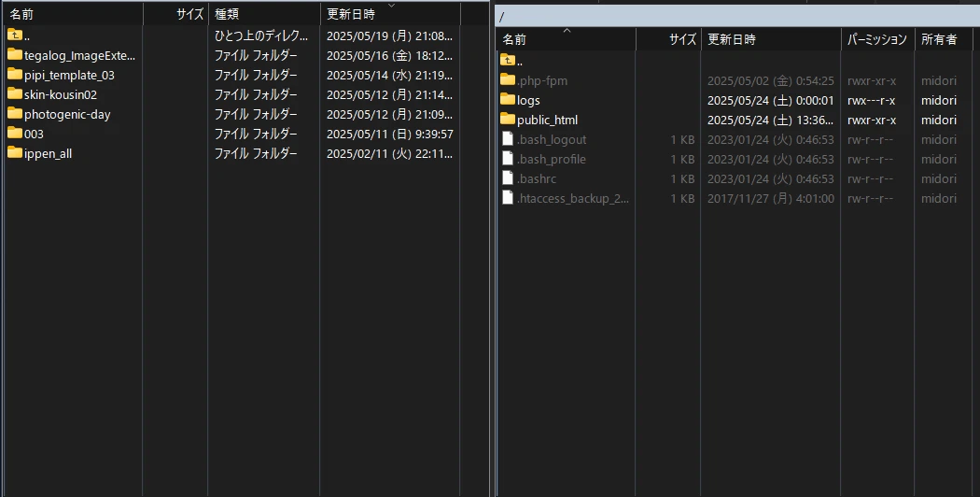This screenshot has width=980, height=497.
Task: Select the .htaccess_backup_2... file name
Action: (572, 198)
